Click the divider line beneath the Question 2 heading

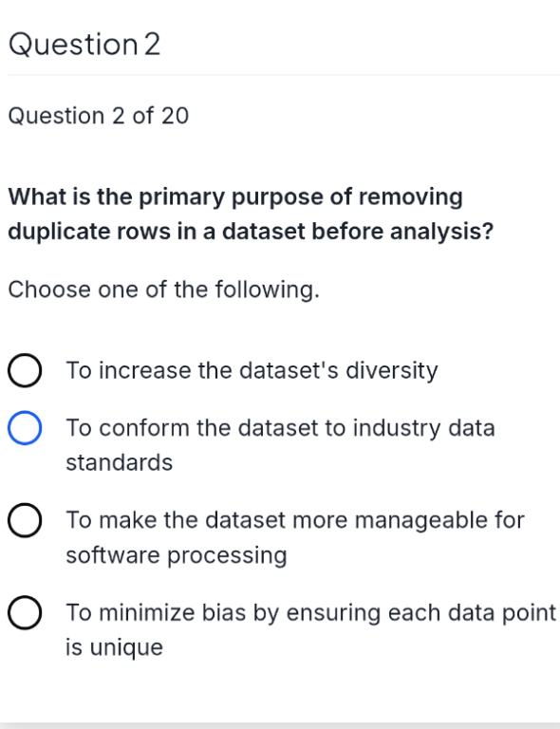pos(284,74)
